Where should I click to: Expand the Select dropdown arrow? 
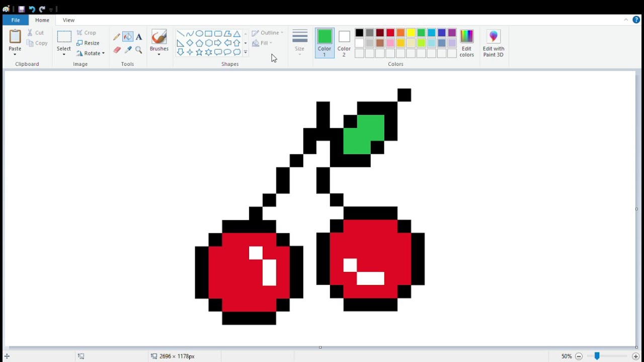[x=64, y=54]
